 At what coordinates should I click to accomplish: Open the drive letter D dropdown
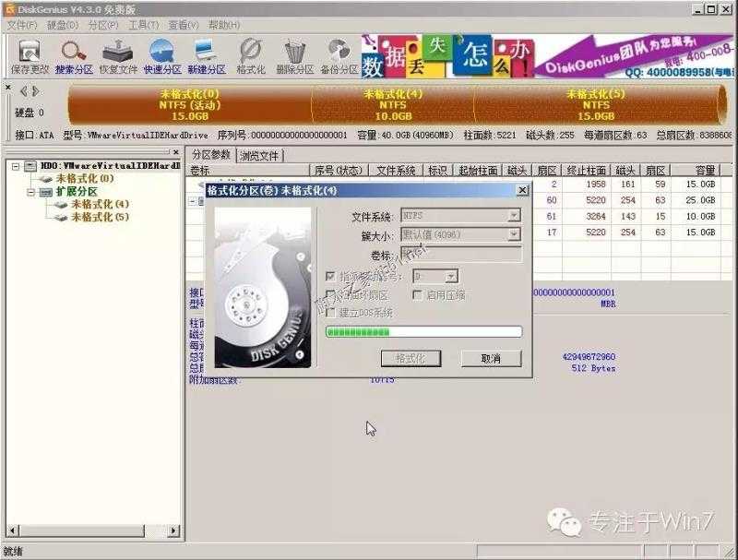tap(450, 278)
